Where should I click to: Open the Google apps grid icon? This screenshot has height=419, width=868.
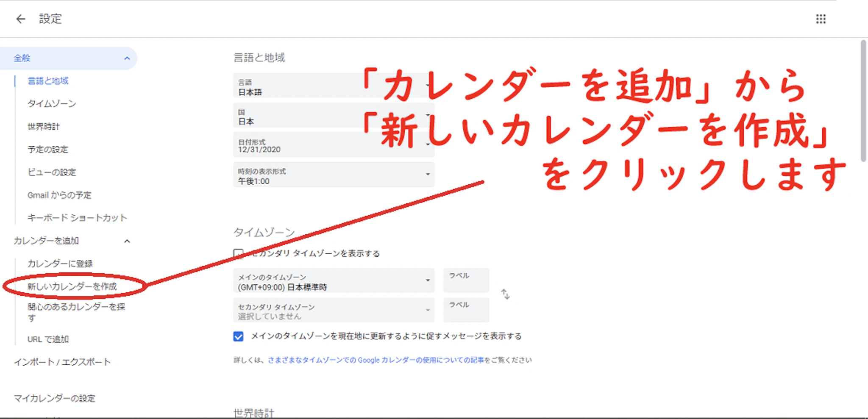pos(821,19)
